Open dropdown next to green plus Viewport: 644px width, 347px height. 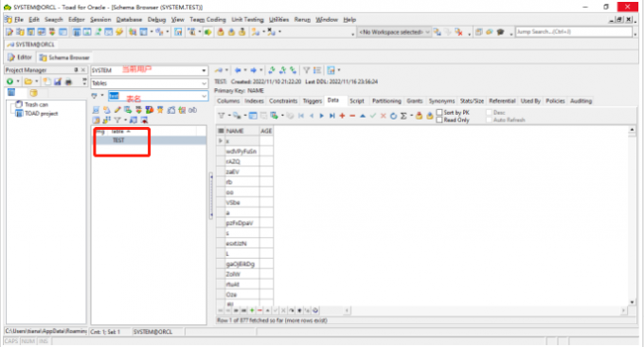tap(18, 82)
